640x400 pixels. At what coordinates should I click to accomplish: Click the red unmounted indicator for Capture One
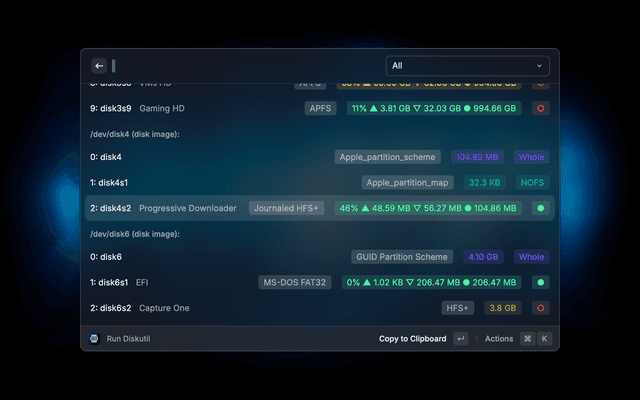pos(540,308)
